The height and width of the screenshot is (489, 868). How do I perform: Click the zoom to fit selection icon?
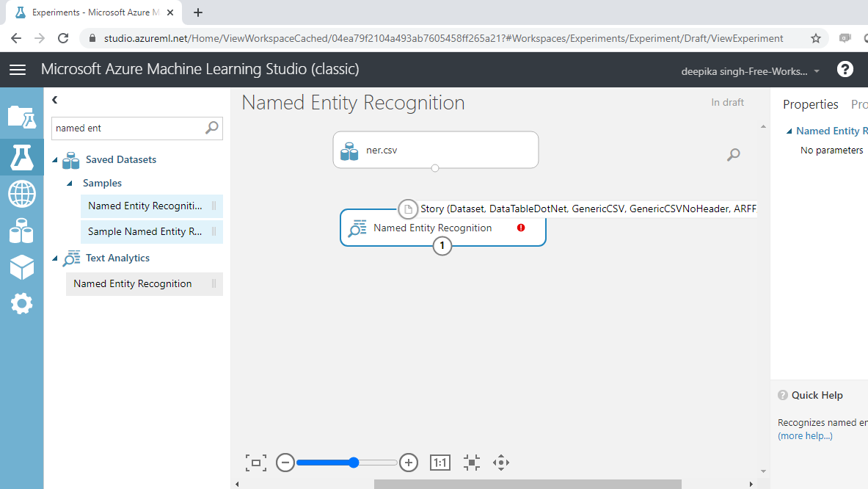click(x=472, y=463)
